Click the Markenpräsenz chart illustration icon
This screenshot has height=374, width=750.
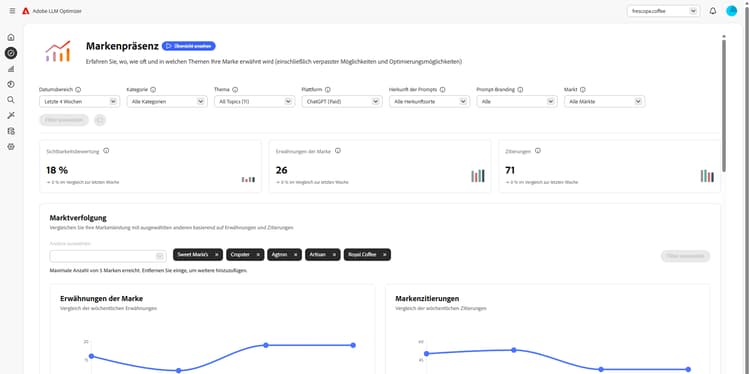point(58,51)
